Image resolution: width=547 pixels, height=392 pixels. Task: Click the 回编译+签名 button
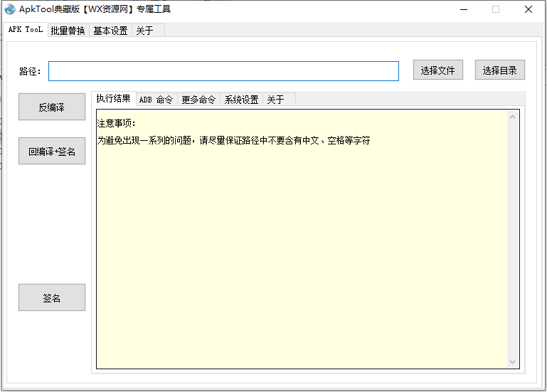[x=52, y=151]
